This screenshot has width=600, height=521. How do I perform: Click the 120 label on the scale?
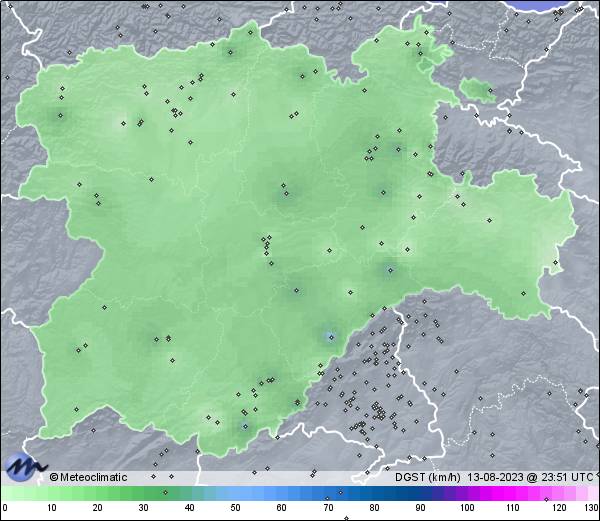tap(559, 508)
